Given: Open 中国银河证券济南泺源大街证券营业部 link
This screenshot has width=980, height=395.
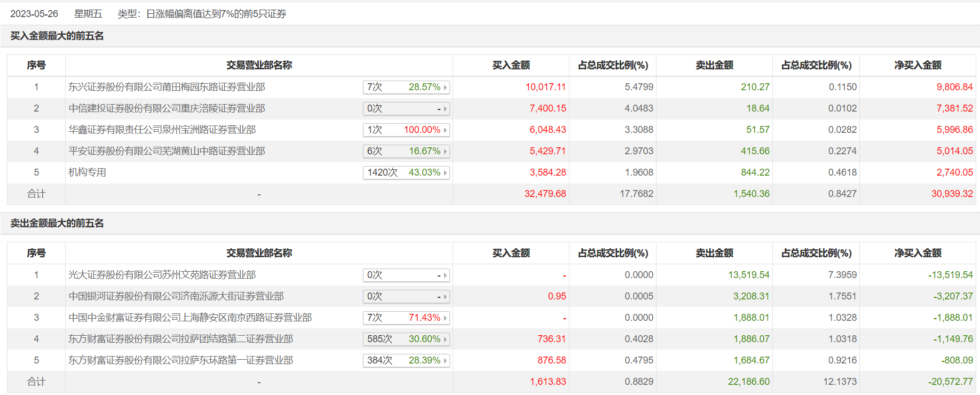Looking at the screenshot, I should click(x=176, y=296).
